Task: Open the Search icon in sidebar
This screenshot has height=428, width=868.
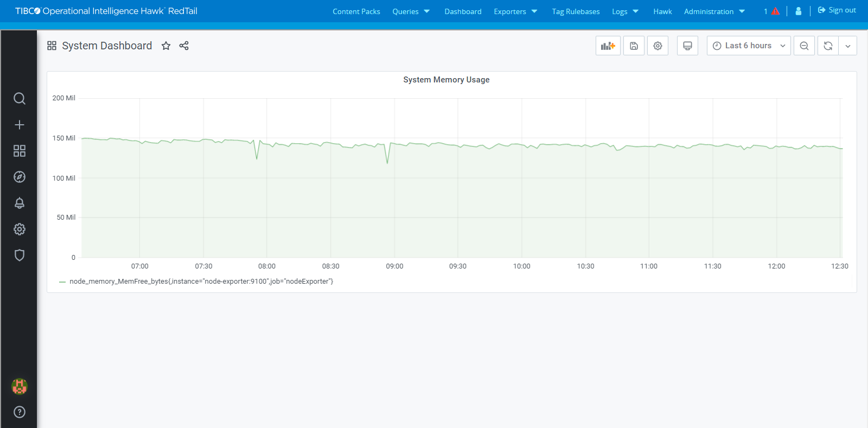Action: 20,98
